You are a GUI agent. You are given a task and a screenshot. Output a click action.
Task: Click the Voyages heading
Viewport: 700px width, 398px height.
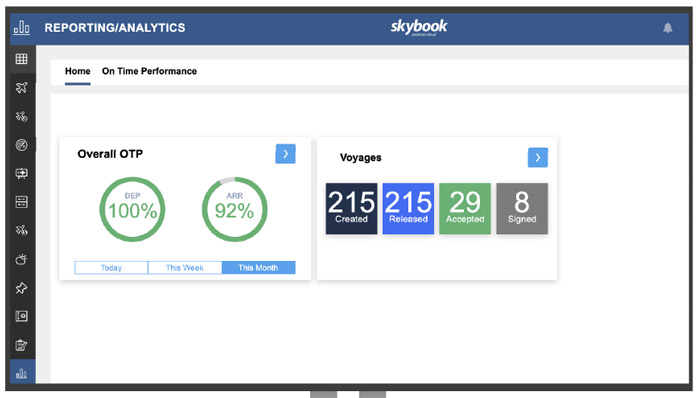361,158
